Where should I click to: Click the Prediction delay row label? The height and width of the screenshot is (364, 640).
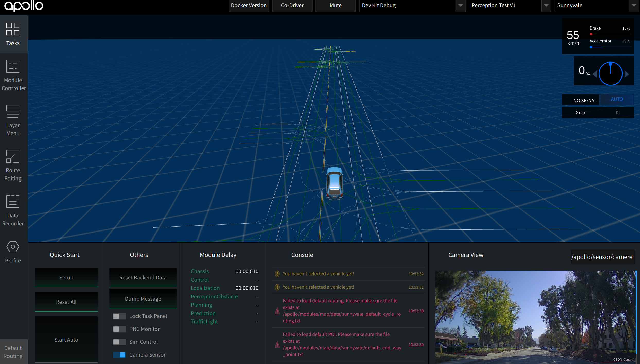point(203,313)
